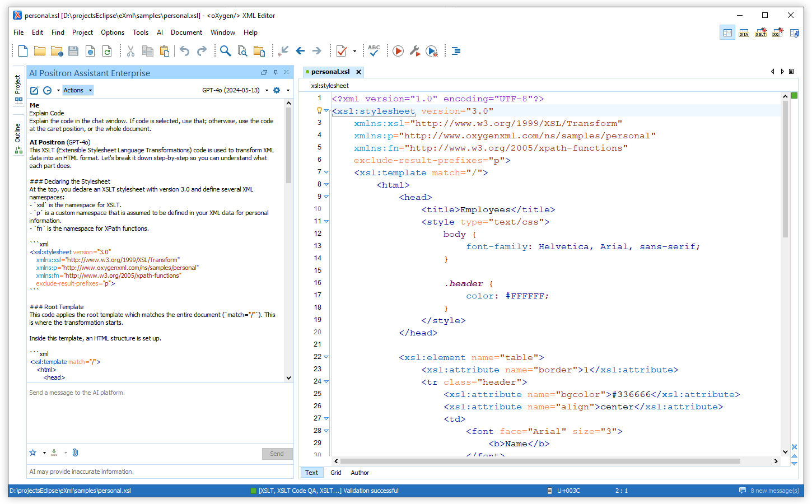Screen dimensions: 812x504
Task: Collapse the head element fold on line 9
Action: (x=326, y=197)
